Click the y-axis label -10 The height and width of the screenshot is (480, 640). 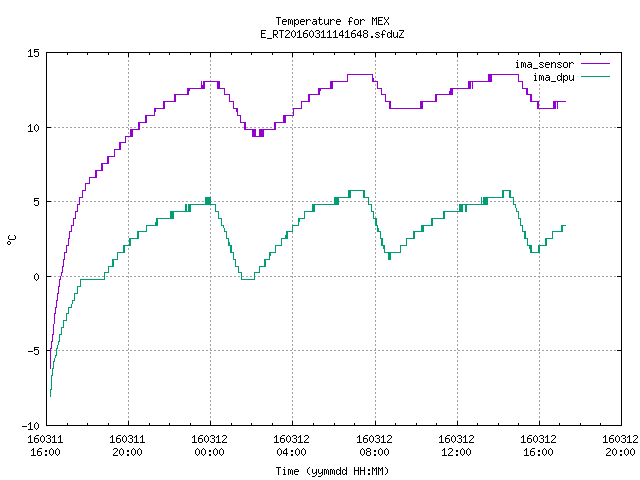tap(31, 426)
